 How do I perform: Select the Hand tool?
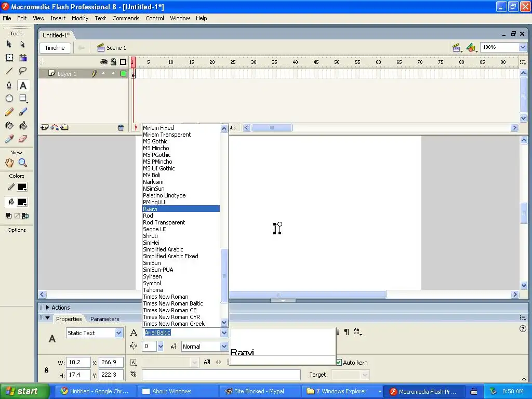tap(9, 163)
